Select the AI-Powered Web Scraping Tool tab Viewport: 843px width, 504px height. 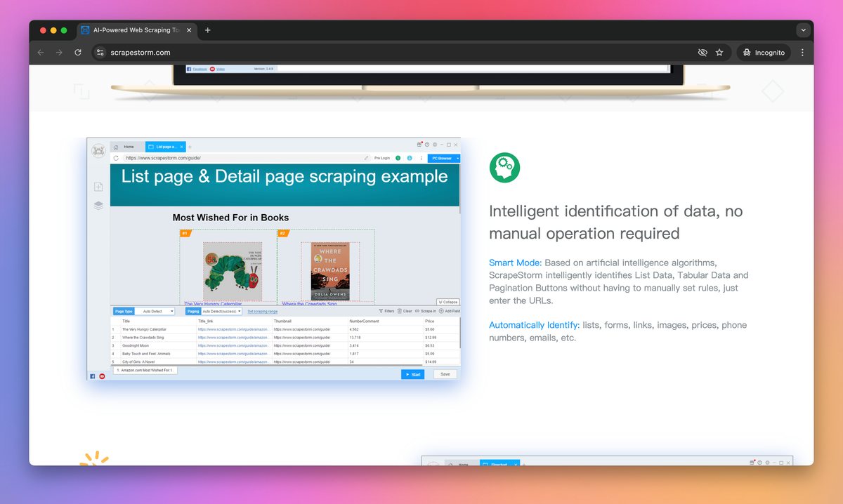point(136,30)
